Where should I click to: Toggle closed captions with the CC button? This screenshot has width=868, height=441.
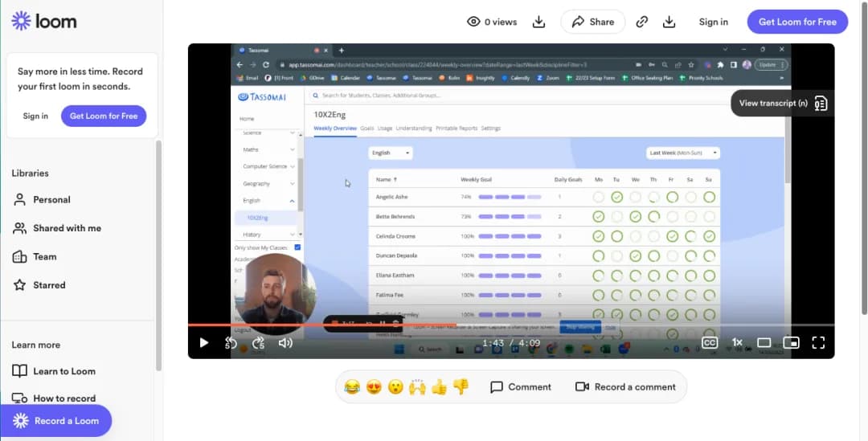pos(710,343)
